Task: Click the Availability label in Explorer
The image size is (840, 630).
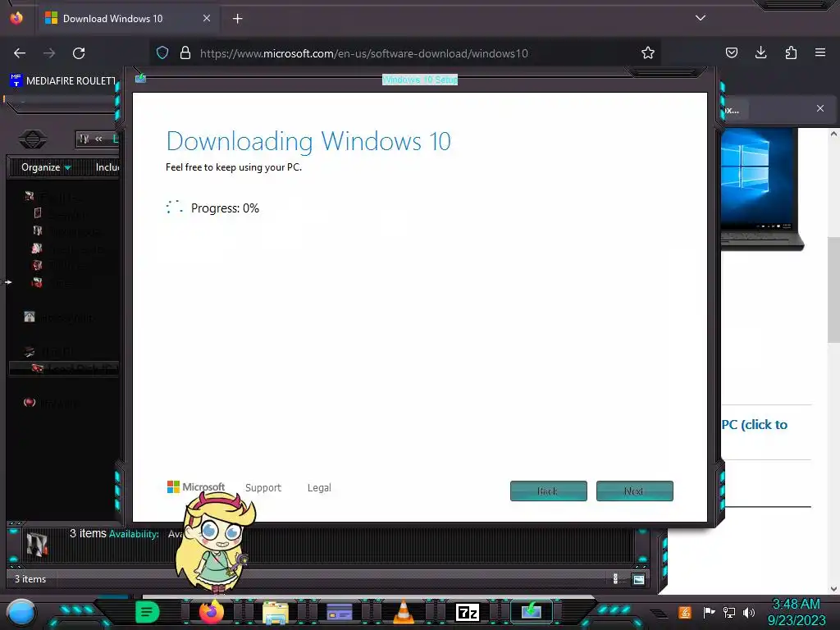Action: [x=134, y=533]
